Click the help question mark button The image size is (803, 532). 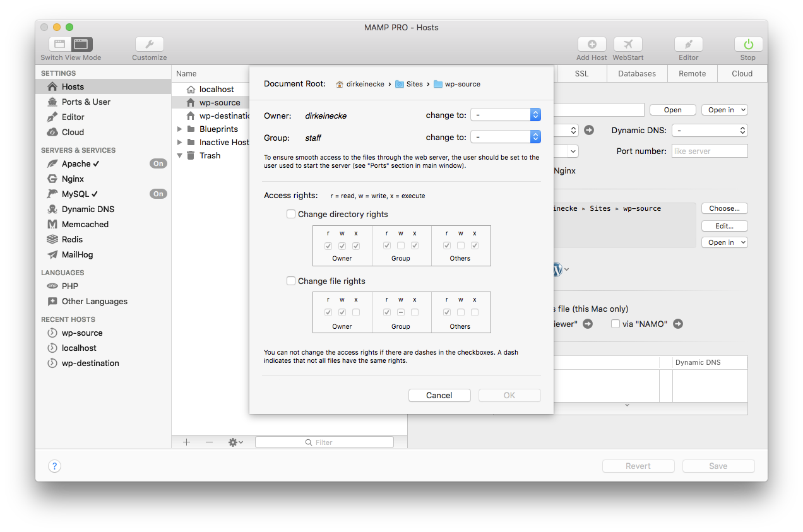click(x=54, y=466)
